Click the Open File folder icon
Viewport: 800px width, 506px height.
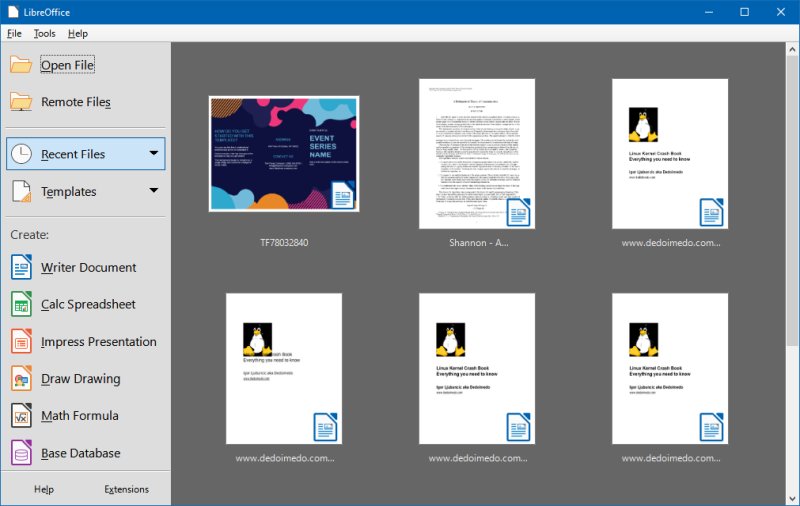[22, 65]
